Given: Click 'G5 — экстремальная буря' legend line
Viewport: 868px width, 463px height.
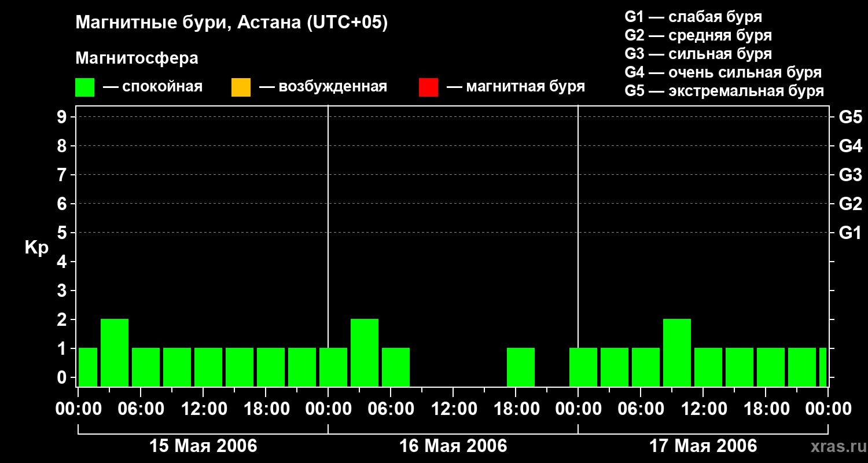Looking at the screenshot, I should [724, 91].
